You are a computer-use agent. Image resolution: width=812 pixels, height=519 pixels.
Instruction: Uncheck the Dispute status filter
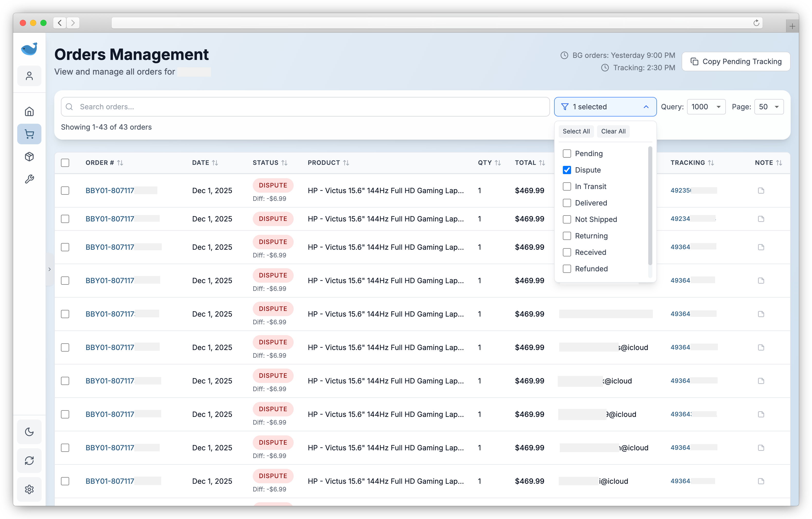click(566, 170)
